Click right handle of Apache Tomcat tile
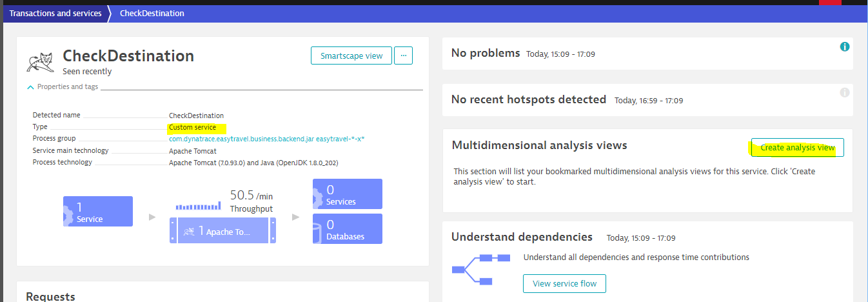 pos(273,230)
